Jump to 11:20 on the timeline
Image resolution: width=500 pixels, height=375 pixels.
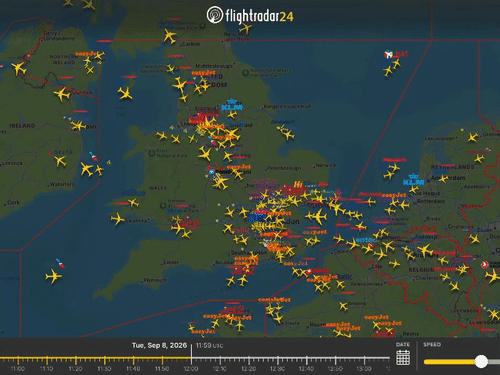pos(76,369)
